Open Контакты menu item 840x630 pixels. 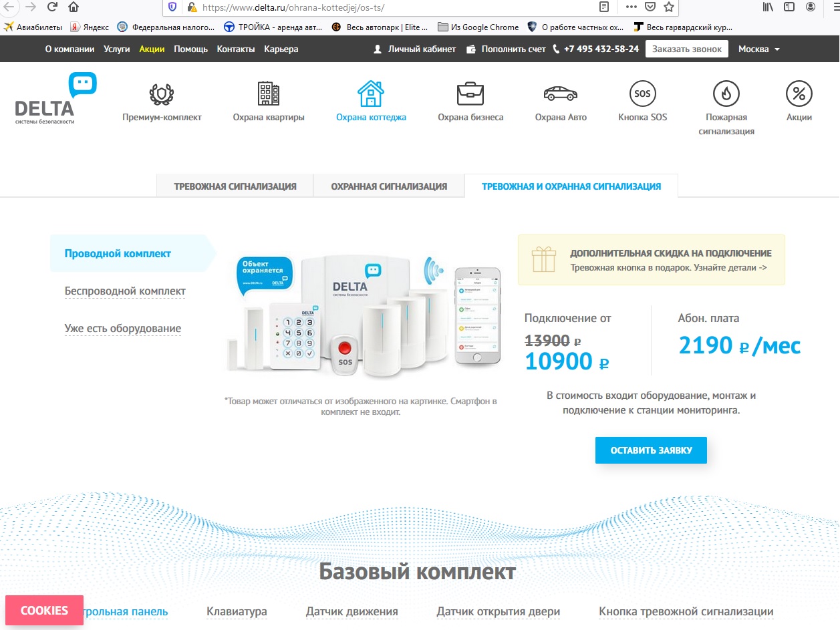(x=236, y=49)
